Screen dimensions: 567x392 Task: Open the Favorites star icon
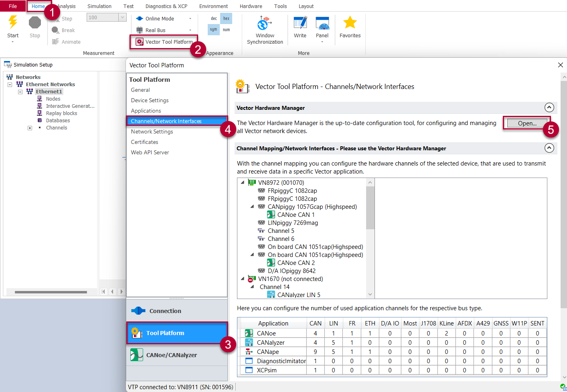350,23
